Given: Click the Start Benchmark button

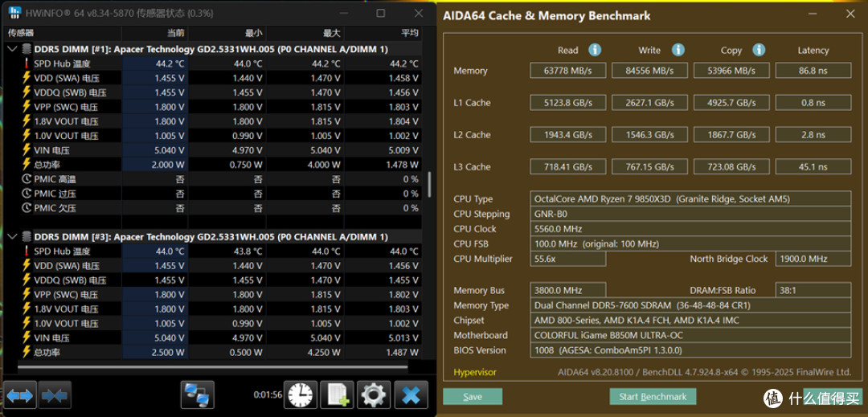Looking at the screenshot, I should 653,397.
